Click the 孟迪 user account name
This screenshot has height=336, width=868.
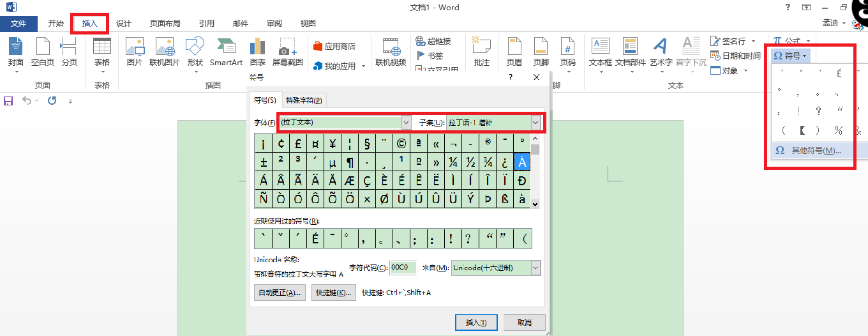[830, 23]
